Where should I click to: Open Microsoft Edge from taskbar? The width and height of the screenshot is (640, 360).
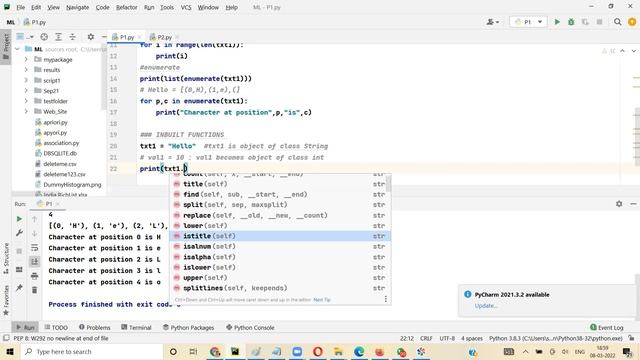pyautogui.click(x=359, y=351)
